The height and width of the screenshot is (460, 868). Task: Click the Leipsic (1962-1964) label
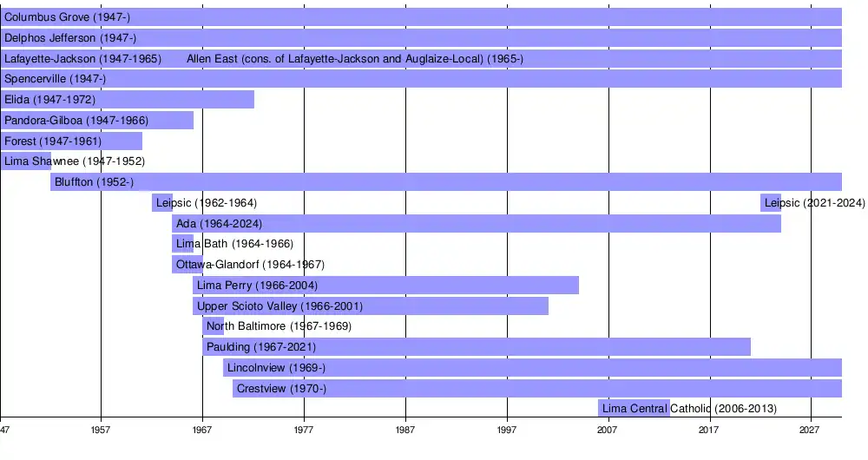coord(207,203)
